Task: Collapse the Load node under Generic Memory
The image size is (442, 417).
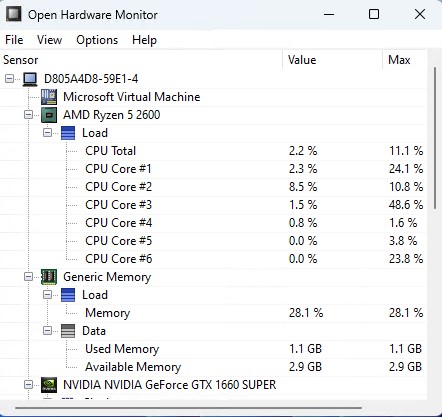Action: [x=48, y=295]
